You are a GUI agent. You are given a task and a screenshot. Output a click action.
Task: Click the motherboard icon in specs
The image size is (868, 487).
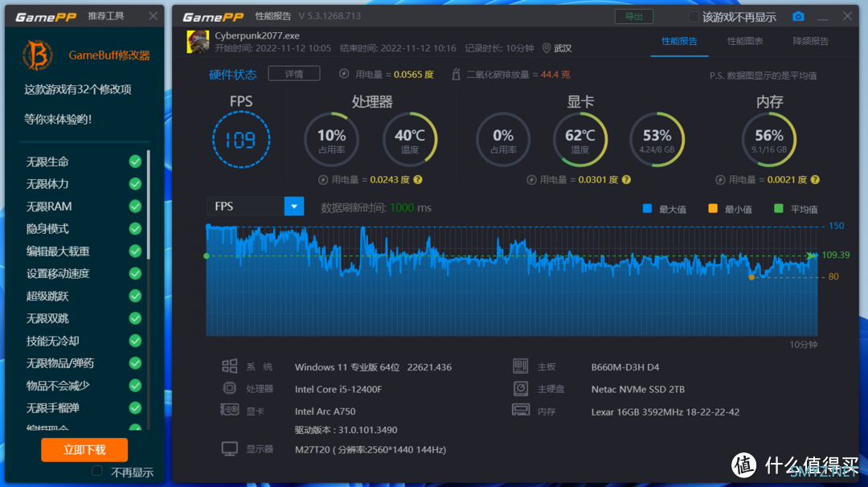(x=520, y=366)
